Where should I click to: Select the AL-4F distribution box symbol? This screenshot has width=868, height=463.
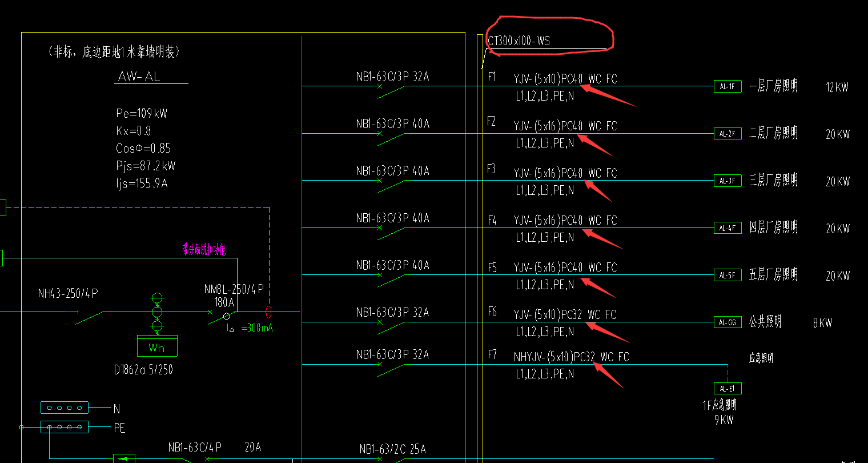point(728,227)
